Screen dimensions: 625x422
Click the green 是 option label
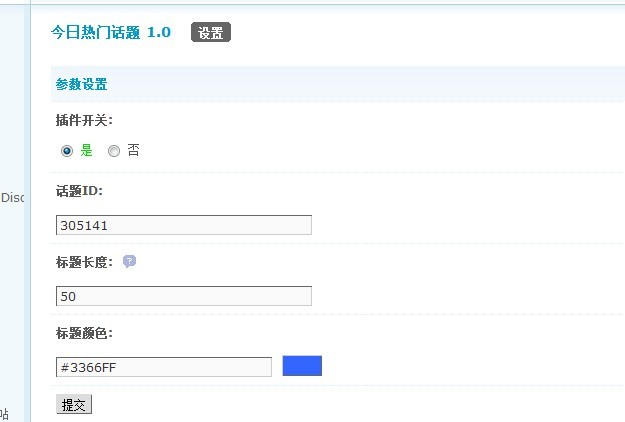[86, 151]
